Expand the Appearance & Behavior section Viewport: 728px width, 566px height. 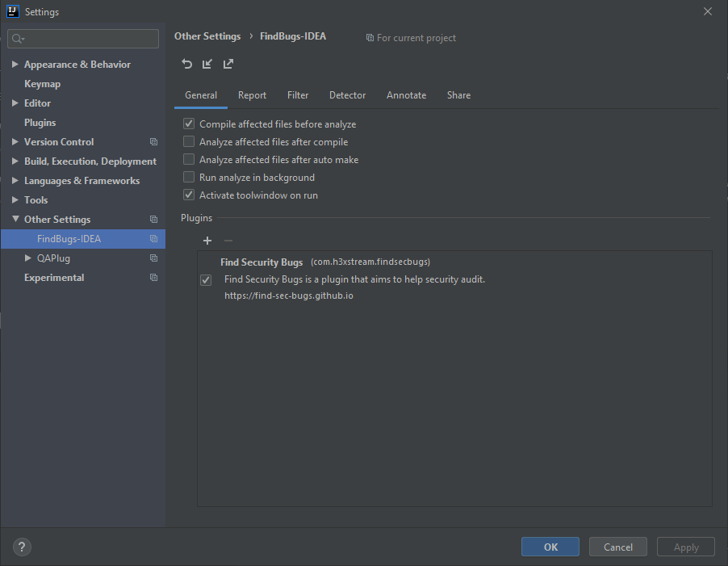(15, 64)
